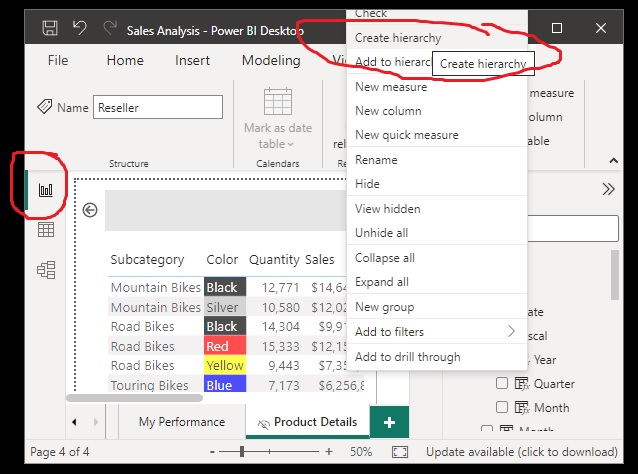
Task: Click Touring Bikes subcategory cell
Action: coord(149,385)
